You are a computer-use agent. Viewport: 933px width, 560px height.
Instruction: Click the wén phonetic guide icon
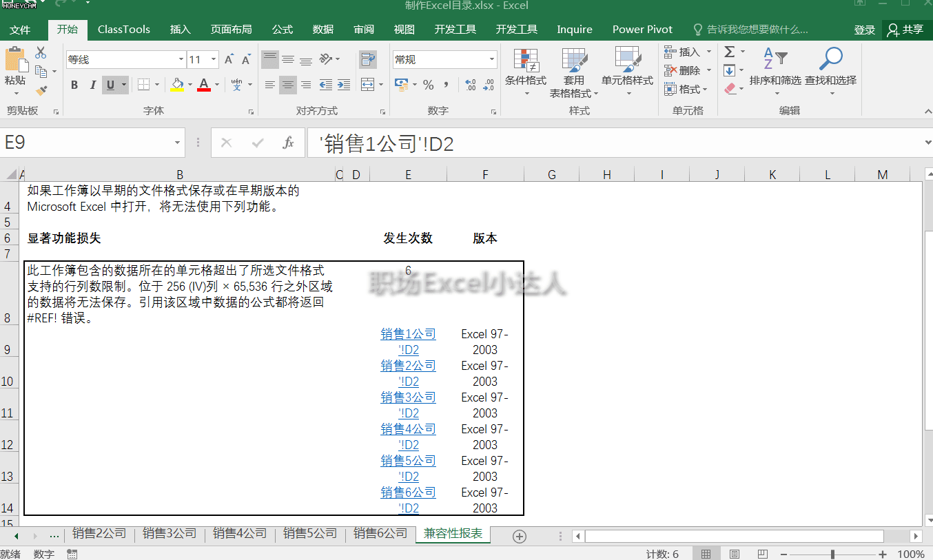(236, 85)
